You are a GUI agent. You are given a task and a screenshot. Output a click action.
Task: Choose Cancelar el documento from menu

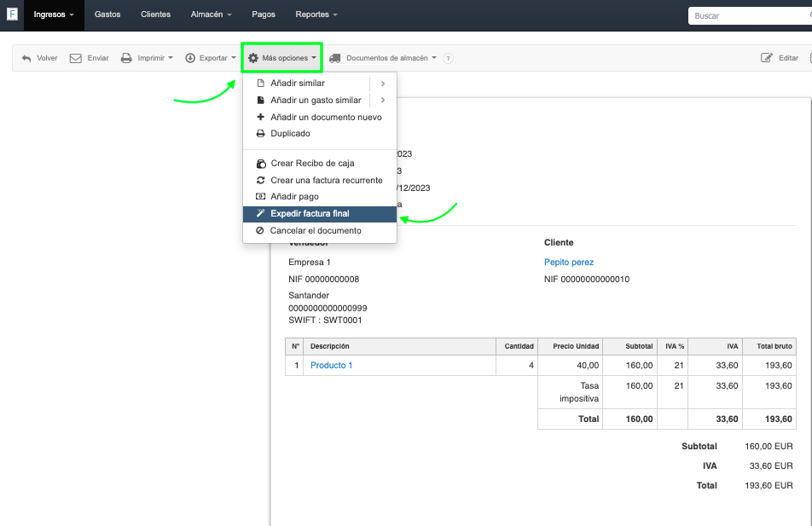[315, 231]
